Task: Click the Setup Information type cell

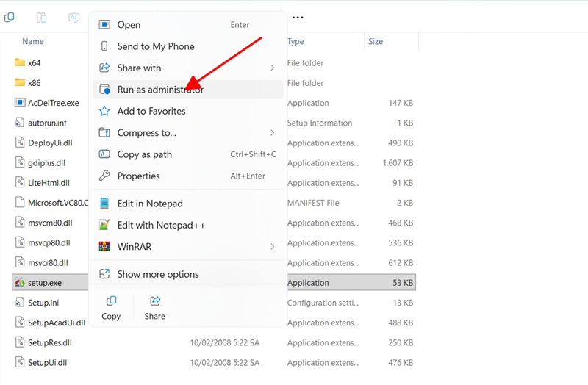Action: click(x=320, y=123)
